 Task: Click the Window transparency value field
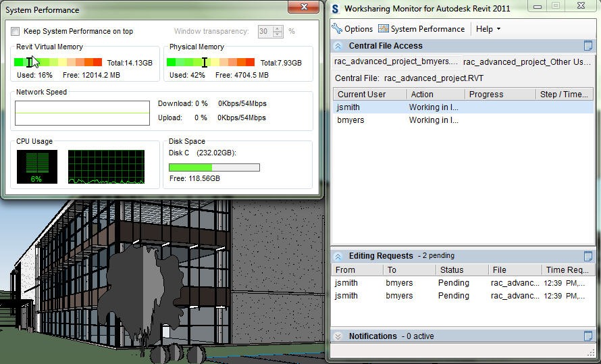pyautogui.click(x=265, y=32)
